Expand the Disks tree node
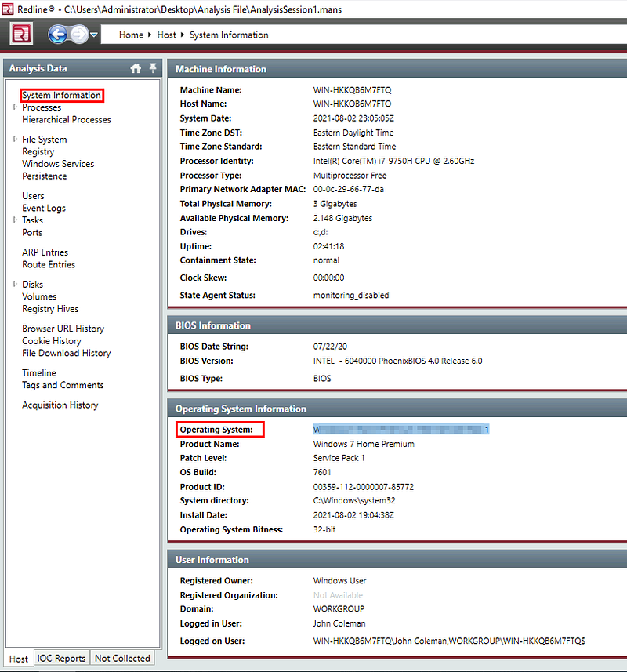Image resolution: width=627 pixels, height=672 pixels. point(15,284)
